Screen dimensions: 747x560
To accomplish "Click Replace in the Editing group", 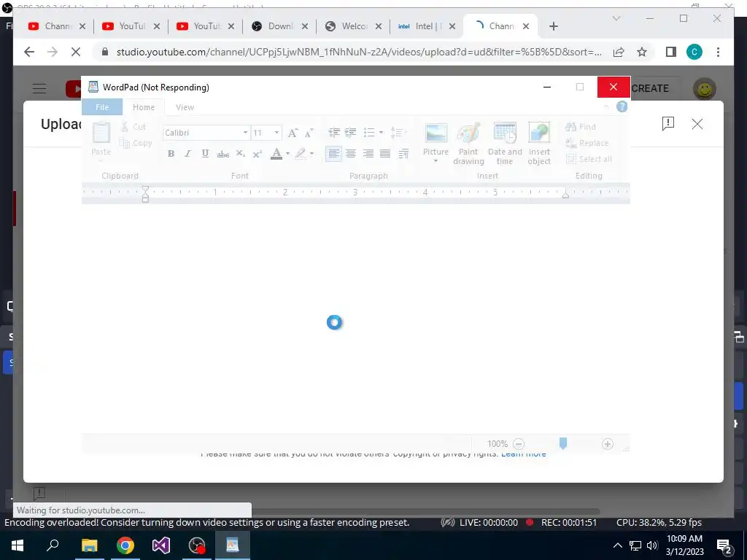I will 587,143.
